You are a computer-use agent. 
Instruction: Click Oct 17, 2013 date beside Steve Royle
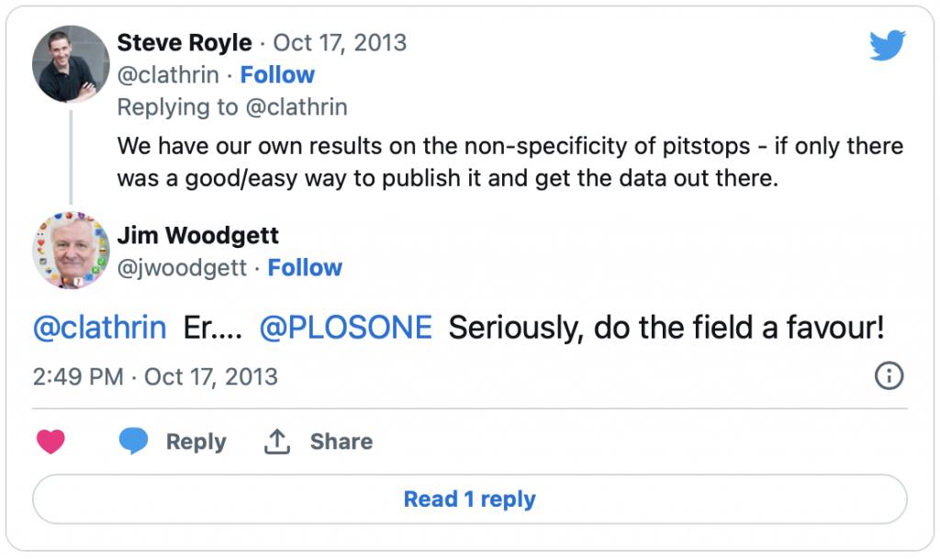pos(340,42)
